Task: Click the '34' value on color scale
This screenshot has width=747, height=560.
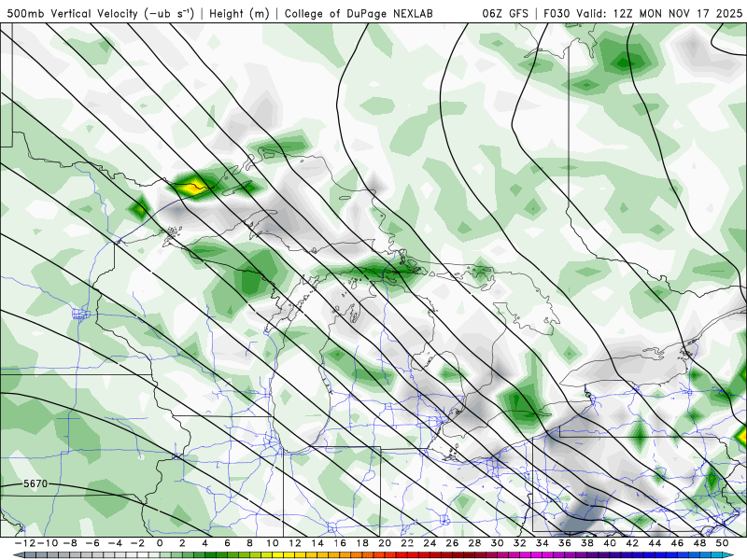Action: point(543,543)
